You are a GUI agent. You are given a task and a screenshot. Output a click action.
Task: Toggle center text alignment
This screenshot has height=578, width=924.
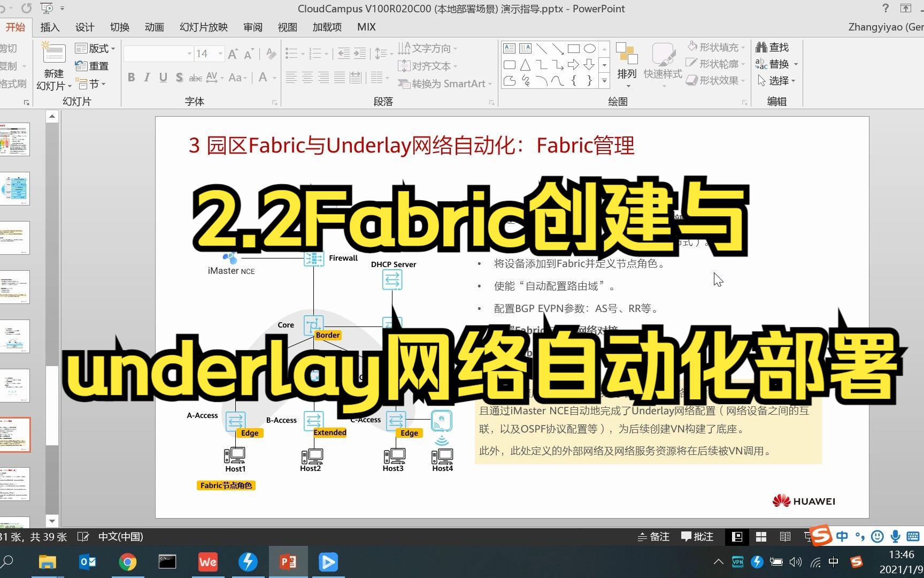[307, 78]
